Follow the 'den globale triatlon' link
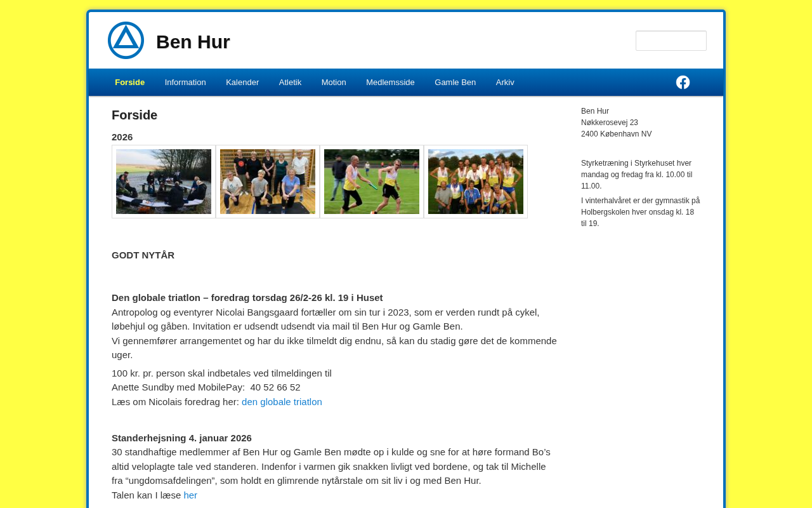 click(x=282, y=402)
